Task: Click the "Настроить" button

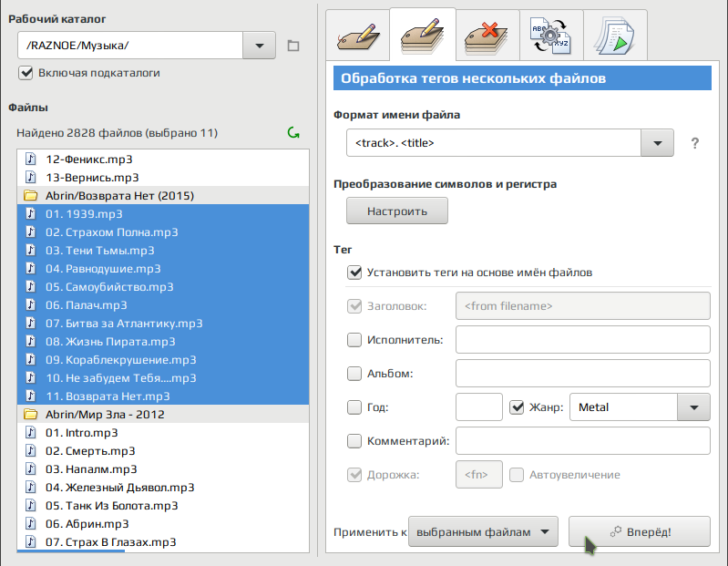Action: pos(397,211)
